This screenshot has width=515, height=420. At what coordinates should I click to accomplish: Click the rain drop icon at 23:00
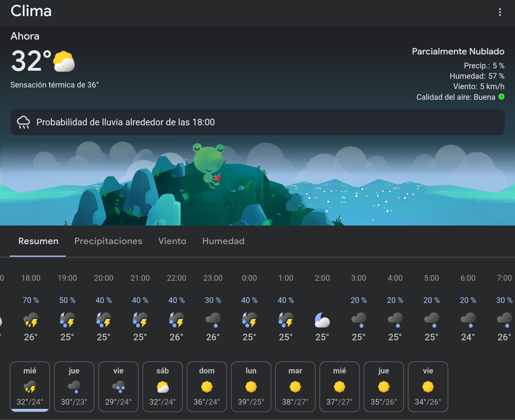[x=213, y=320]
